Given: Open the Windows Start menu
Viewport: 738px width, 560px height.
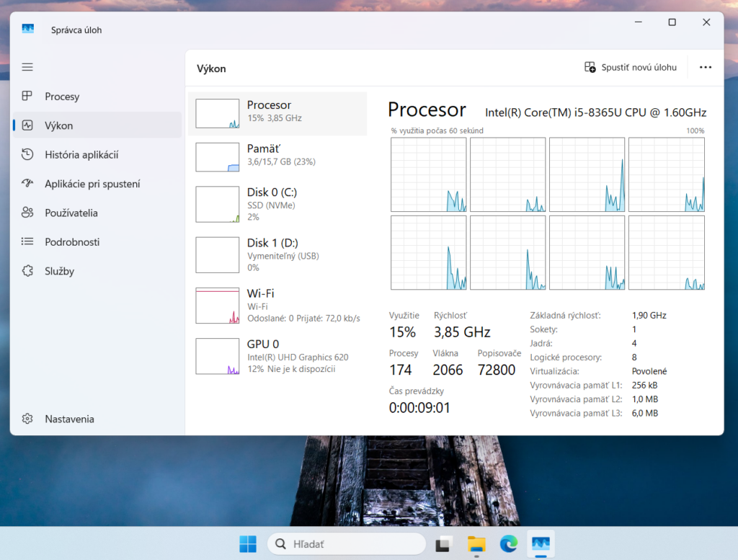Looking at the screenshot, I should pos(248,544).
